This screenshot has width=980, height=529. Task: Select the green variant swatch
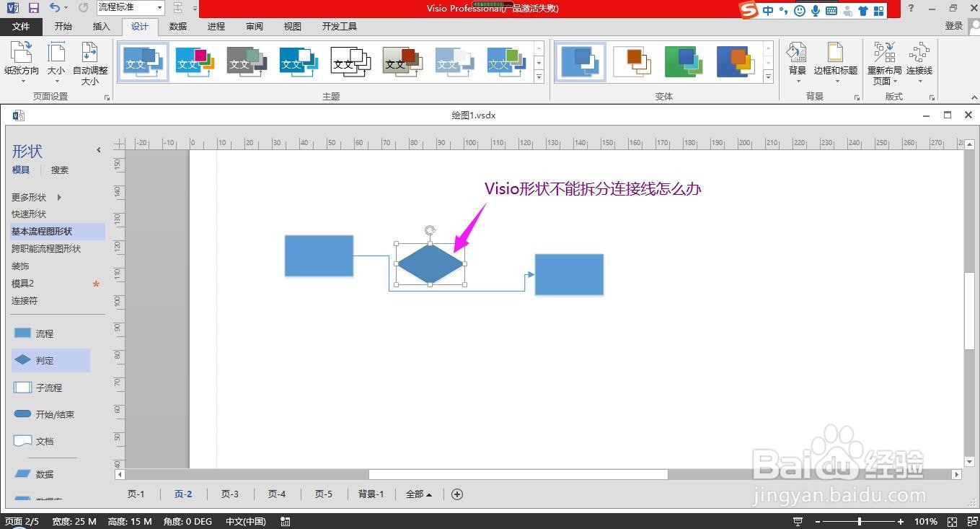684,61
